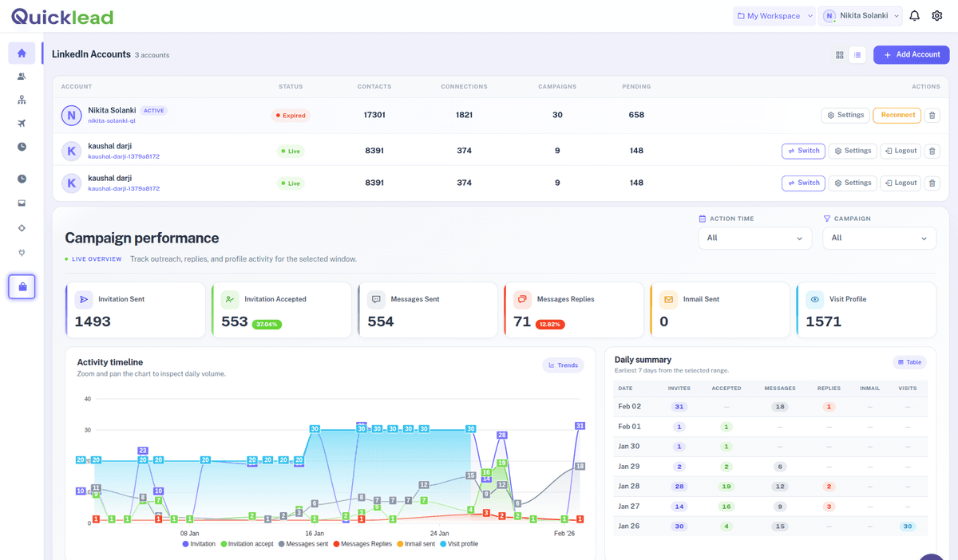
Task: Open the contacts people icon in sidebar
Action: pyautogui.click(x=22, y=77)
